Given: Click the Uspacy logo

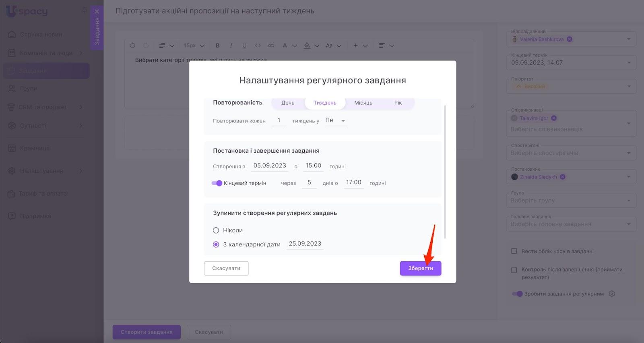Looking at the screenshot, I should pyautogui.click(x=27, y=11).
